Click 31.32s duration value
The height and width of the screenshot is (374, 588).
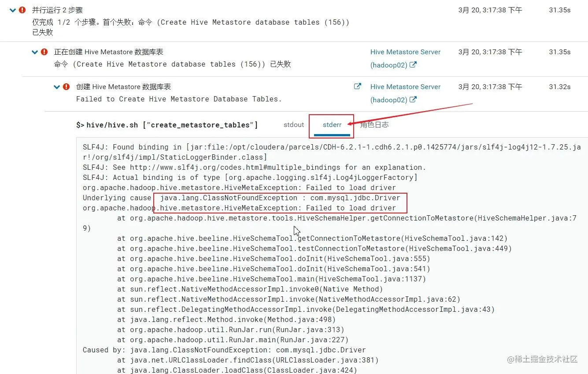[x=559, y=86]
